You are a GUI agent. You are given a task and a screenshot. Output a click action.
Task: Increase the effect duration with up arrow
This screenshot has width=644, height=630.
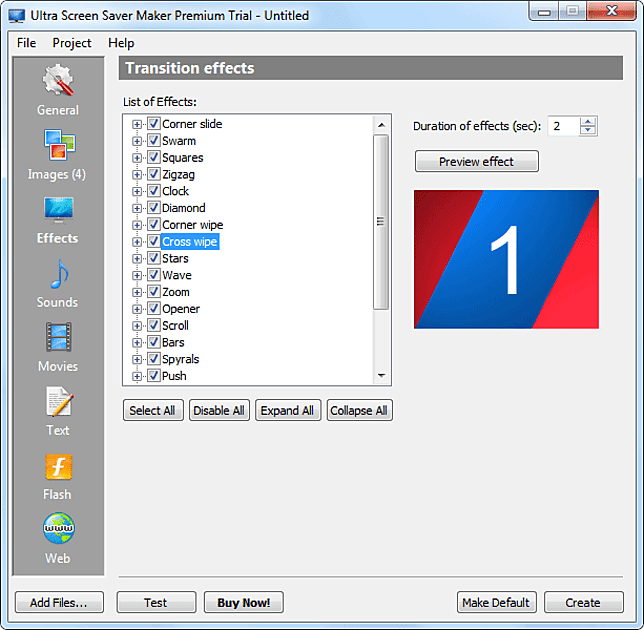click(x=588, y=122)
